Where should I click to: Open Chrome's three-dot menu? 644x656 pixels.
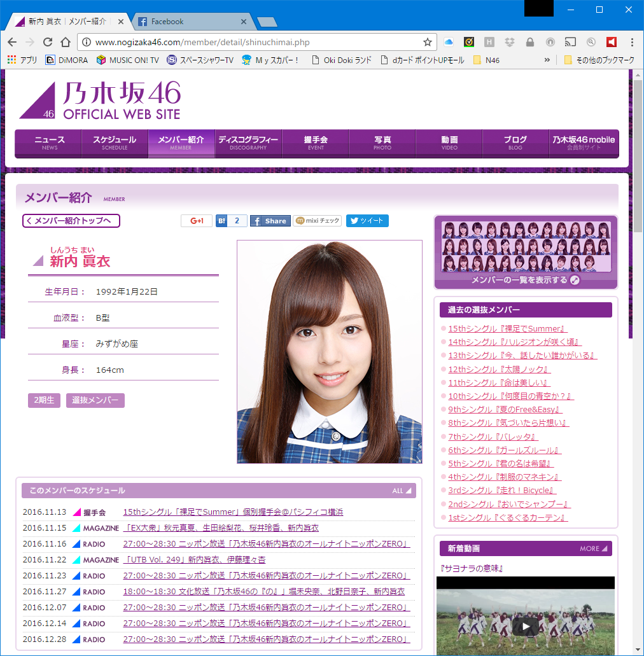point(631,41)
